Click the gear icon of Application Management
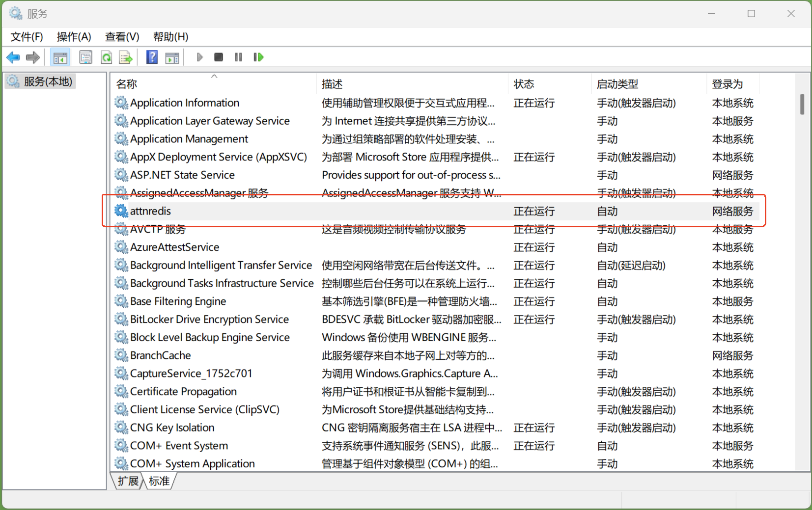 pyautogui.click(x=121, y=139)
